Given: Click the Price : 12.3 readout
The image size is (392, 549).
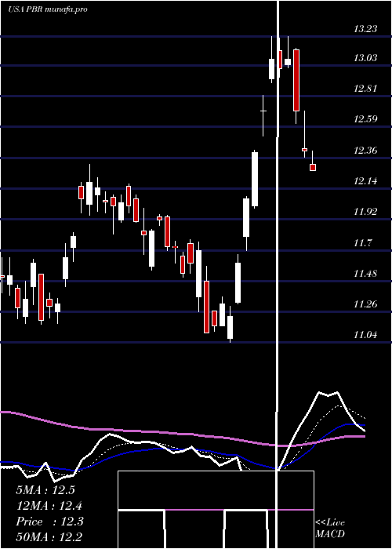Looking at the screenshot, I should tap(49, 522).
